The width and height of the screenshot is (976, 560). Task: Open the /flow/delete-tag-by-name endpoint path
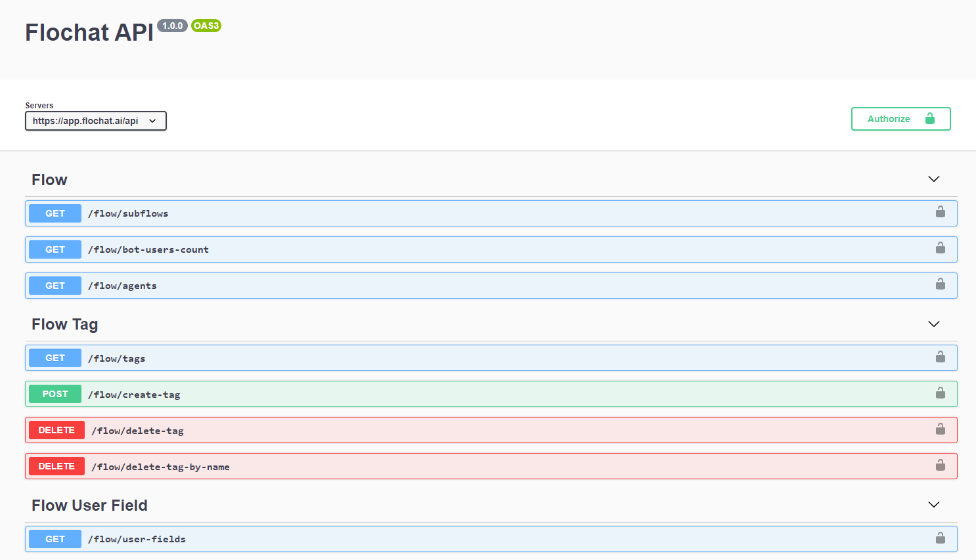pos(160,467)
